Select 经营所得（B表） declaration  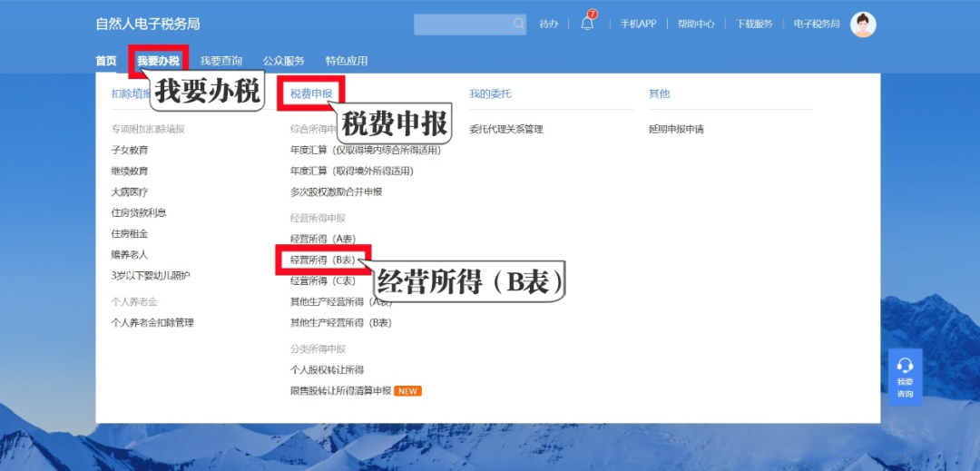pyautogui.click(x=322, y=260)
